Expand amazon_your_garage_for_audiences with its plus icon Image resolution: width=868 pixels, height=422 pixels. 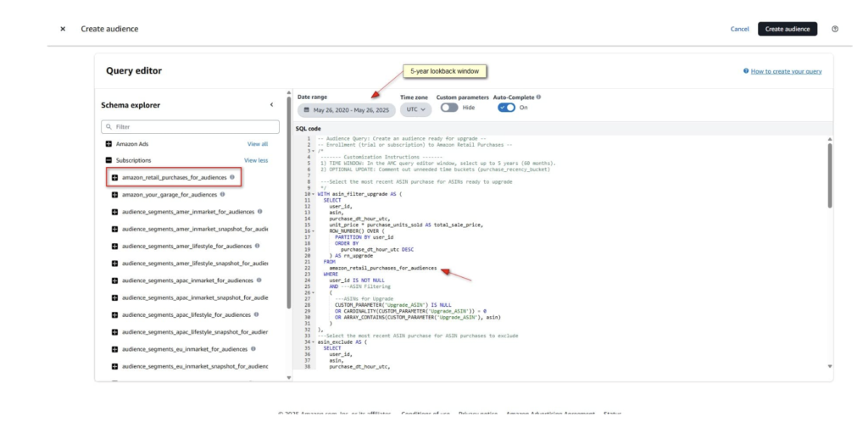[114, 195]
